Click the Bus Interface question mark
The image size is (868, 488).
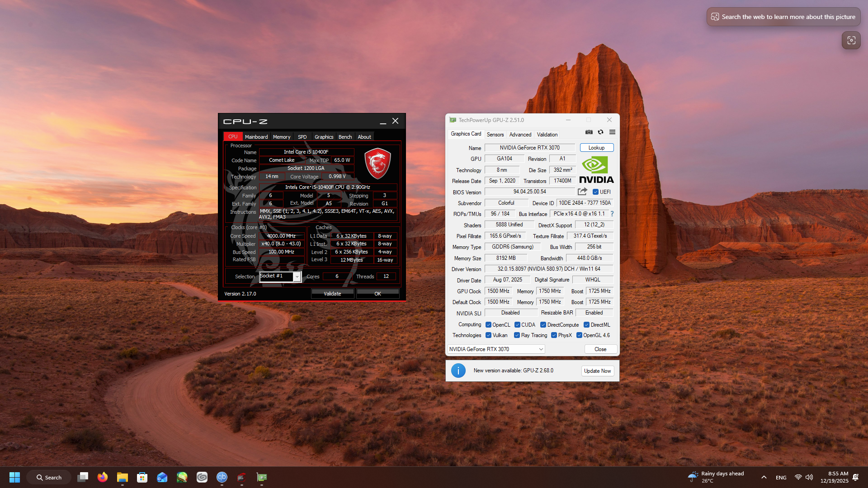point(612,214)
